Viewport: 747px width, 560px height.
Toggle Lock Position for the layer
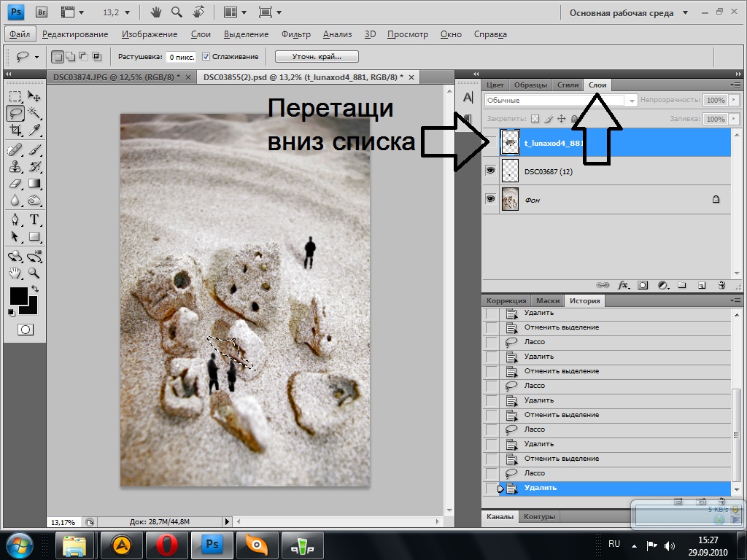[561, 119]
